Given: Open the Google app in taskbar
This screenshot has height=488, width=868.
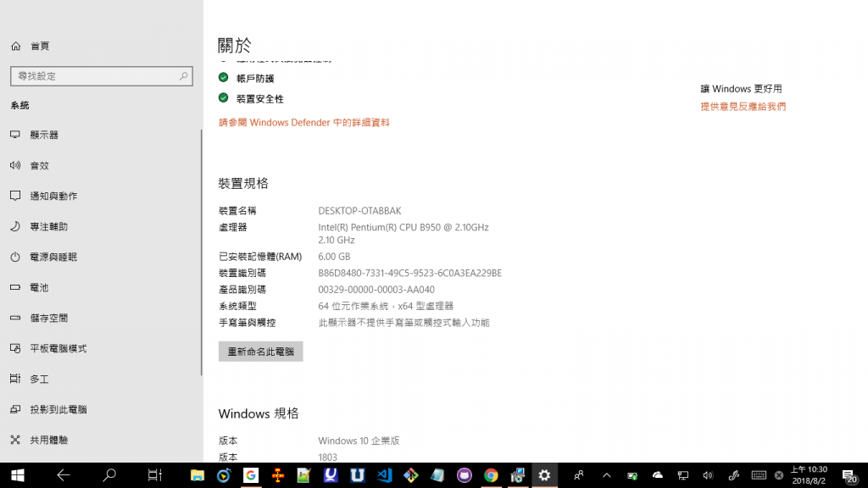Looking at the screenshot, I should pyautogui.click(x=251, y=475).
